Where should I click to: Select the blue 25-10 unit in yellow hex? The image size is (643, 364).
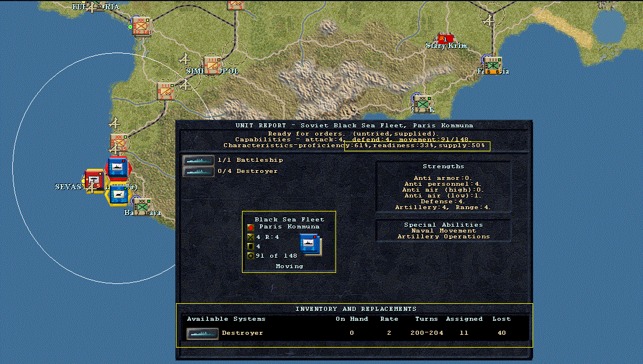119,195
